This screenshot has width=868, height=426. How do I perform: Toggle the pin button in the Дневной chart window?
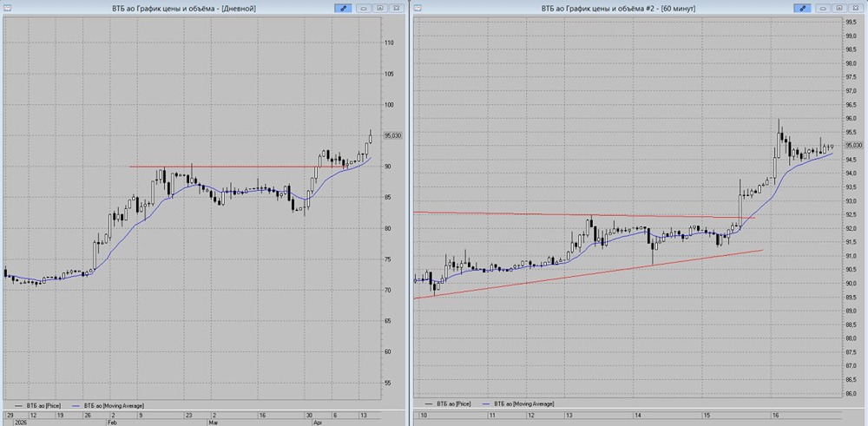tap(343, 8)
